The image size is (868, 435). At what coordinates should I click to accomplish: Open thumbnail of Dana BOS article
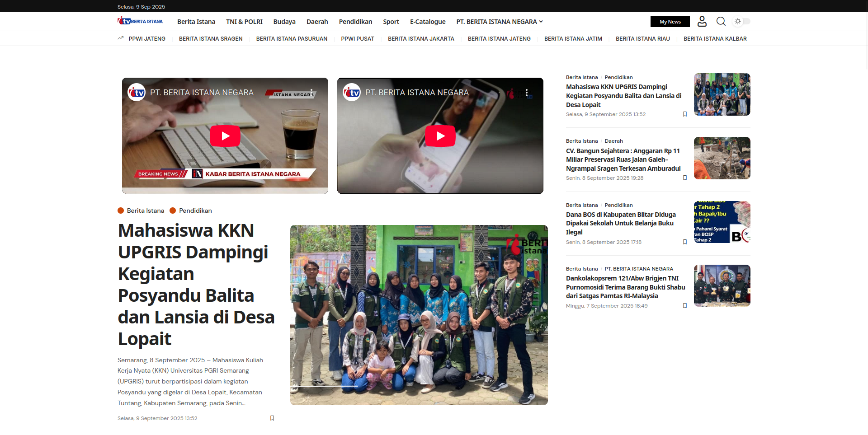(722, 222)
